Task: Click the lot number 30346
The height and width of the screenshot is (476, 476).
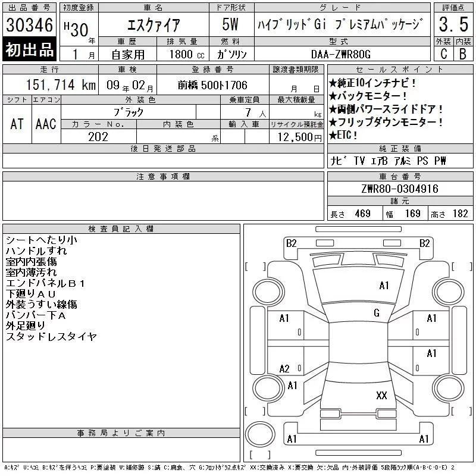Action: pyautogui.click(x=29, y=24)
